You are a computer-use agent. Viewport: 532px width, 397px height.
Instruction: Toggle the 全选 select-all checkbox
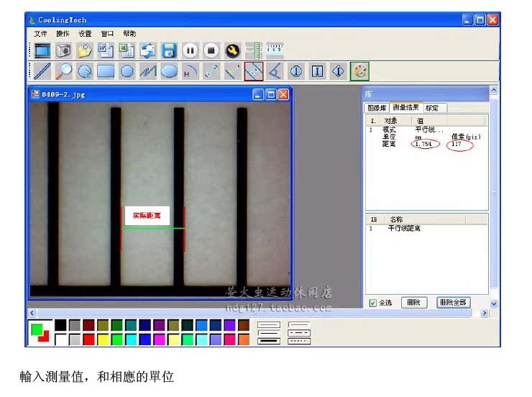372,304
